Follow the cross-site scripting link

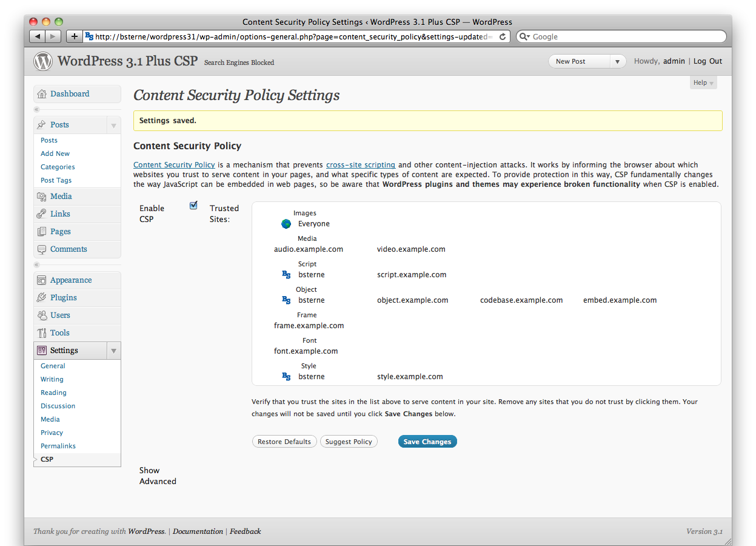[361, 165]
